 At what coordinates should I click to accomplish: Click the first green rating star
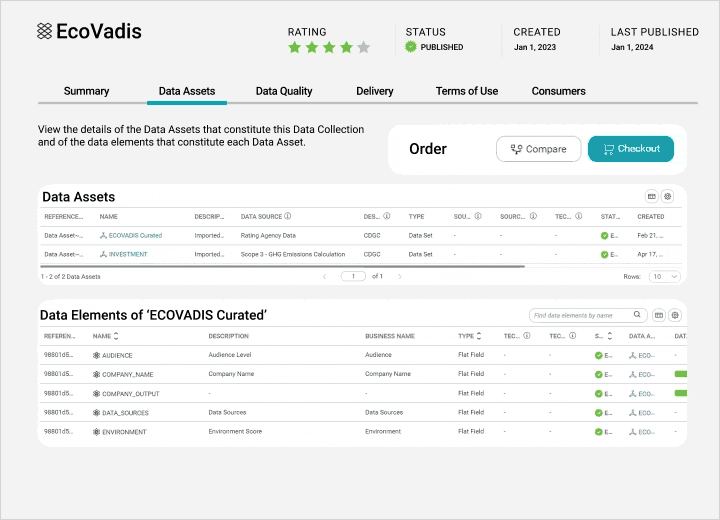coord(295,47)
